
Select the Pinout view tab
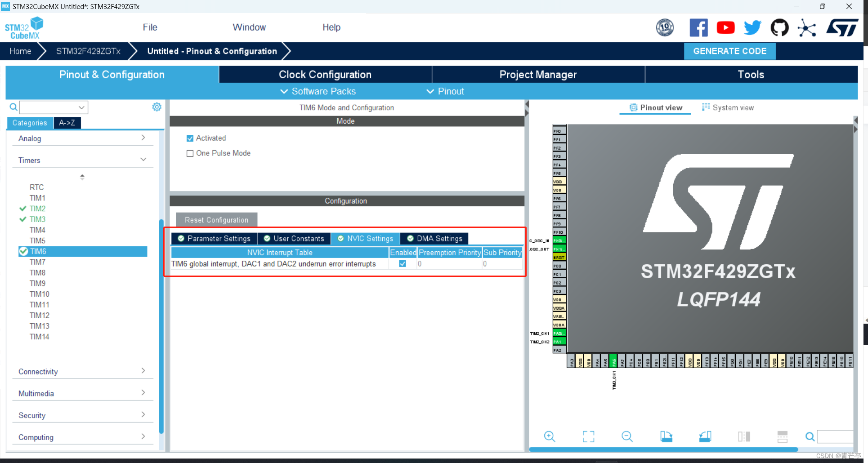(656, 108)
